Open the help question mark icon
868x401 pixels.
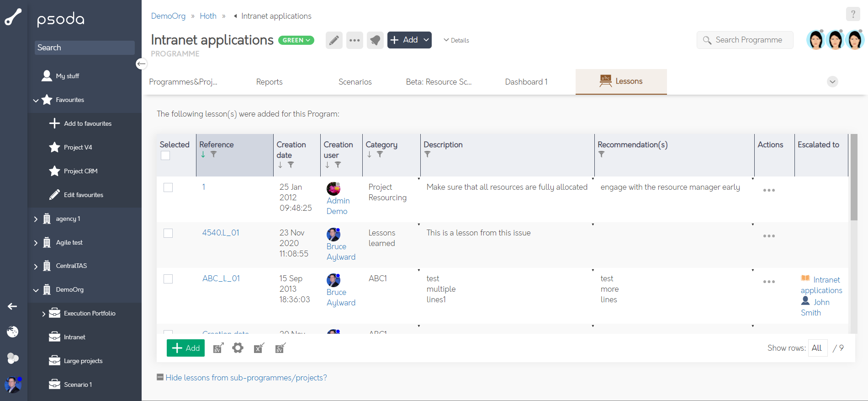click(852, 14)
